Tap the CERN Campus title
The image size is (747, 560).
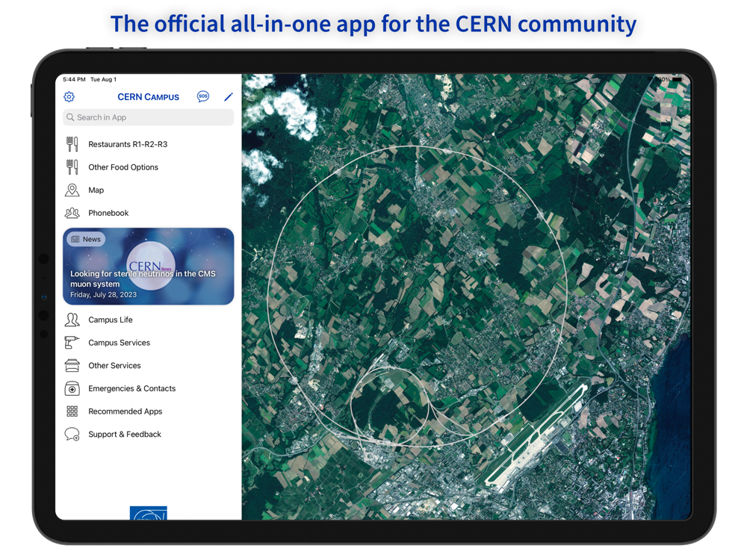[x=148, y=96]
